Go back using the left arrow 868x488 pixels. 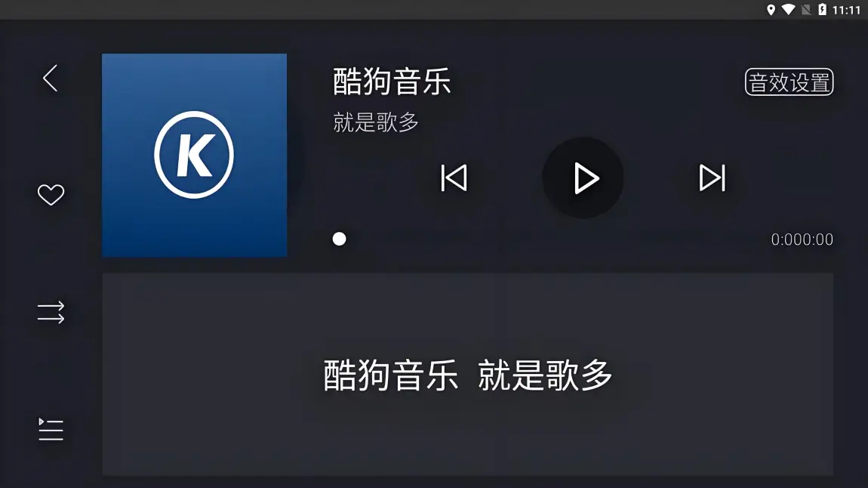51,78
